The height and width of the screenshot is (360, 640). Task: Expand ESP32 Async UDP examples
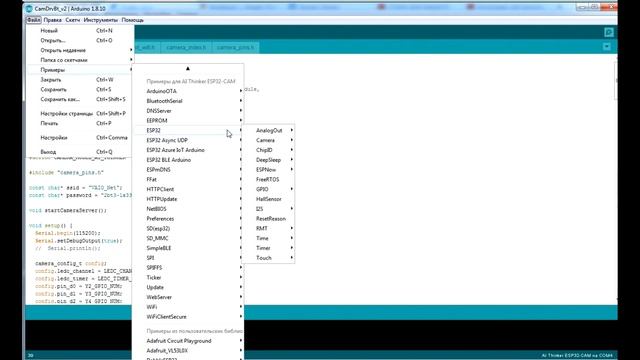pyautogui.click(x=188, y=140)
